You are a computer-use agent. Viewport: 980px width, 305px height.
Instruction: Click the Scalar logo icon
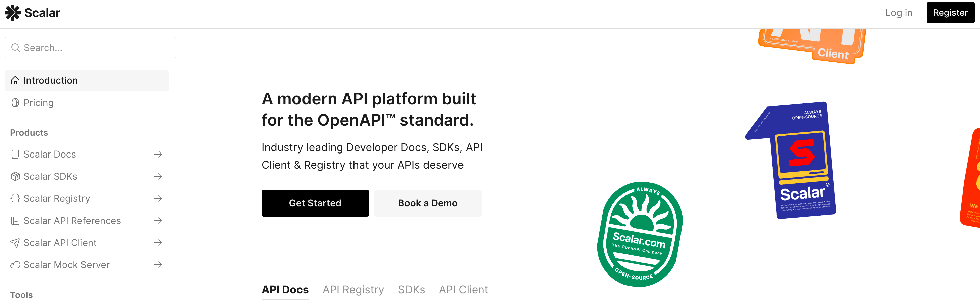coord(12,13)
